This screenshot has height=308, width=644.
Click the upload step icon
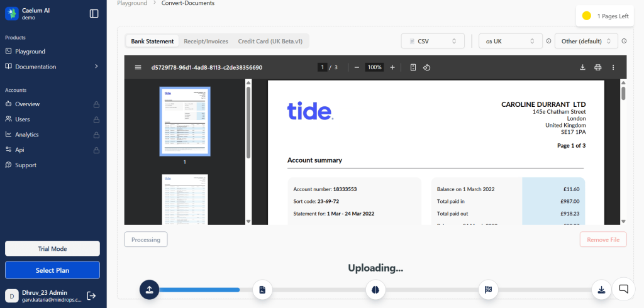[150, 290]
